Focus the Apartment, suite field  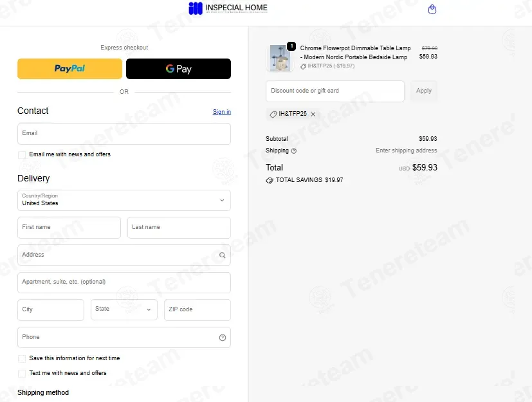point(124,282)
